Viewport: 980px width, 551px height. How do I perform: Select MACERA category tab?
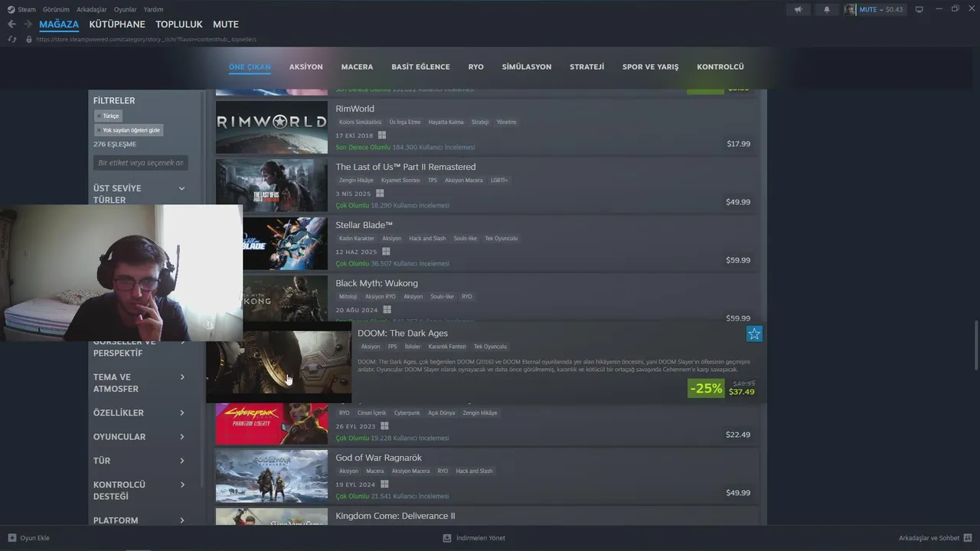pyautogui.click(x=357, y=67)
